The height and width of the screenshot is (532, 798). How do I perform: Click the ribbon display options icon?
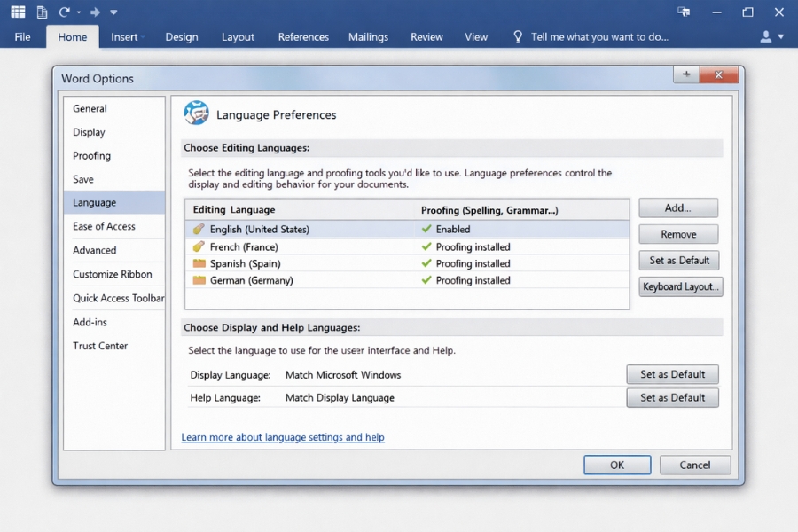pyautogui.click(x=684, y=12)
